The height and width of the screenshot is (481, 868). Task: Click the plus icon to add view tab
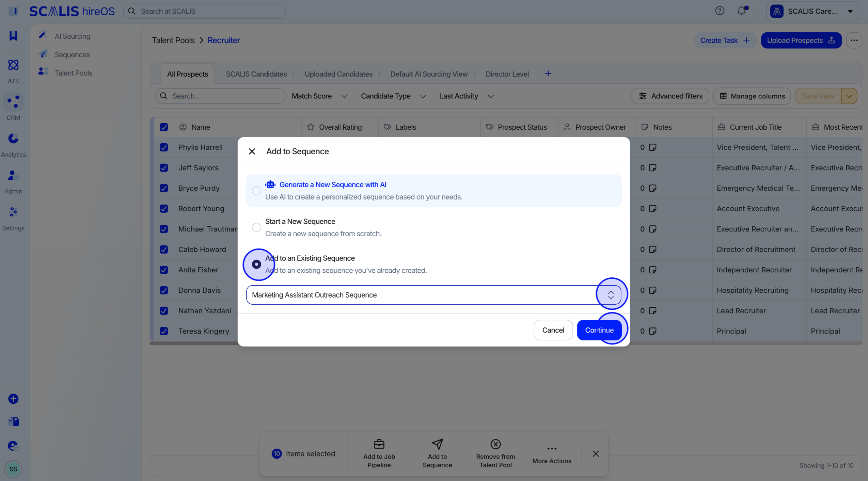(548, 74)
